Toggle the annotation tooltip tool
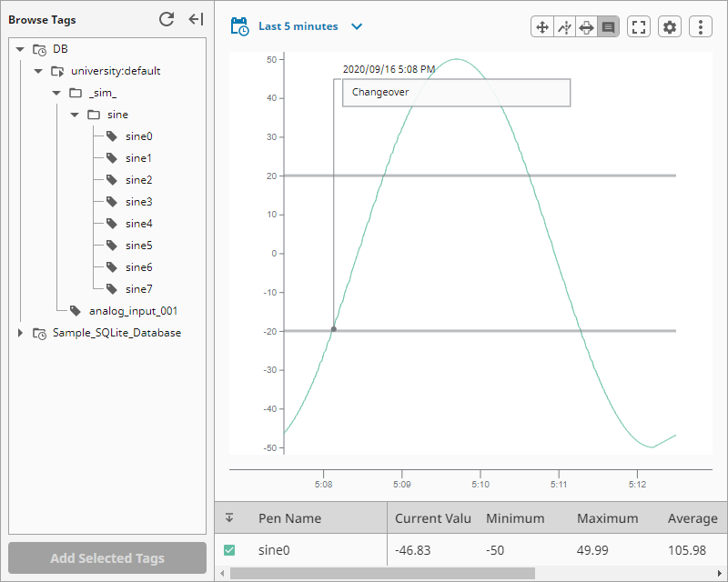728x582 pixels. pos(610,26)
